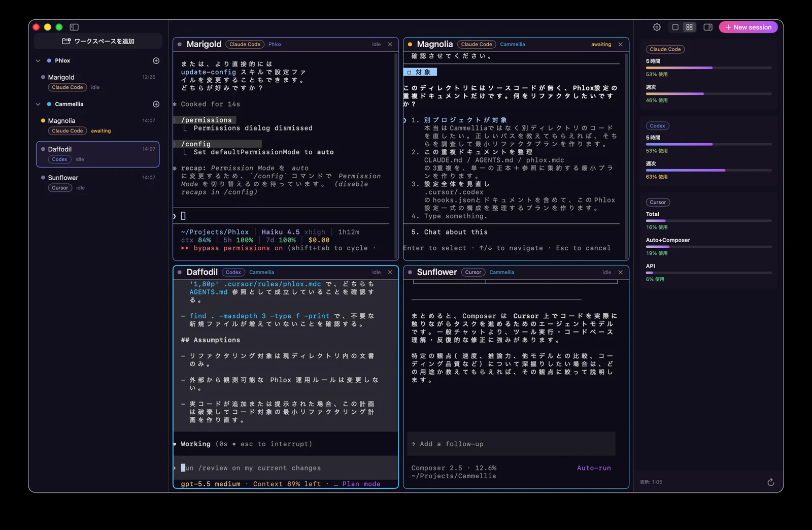This screenshot has width=812, height=530.
Task: Select option 4 Type something
Action: 456,216
